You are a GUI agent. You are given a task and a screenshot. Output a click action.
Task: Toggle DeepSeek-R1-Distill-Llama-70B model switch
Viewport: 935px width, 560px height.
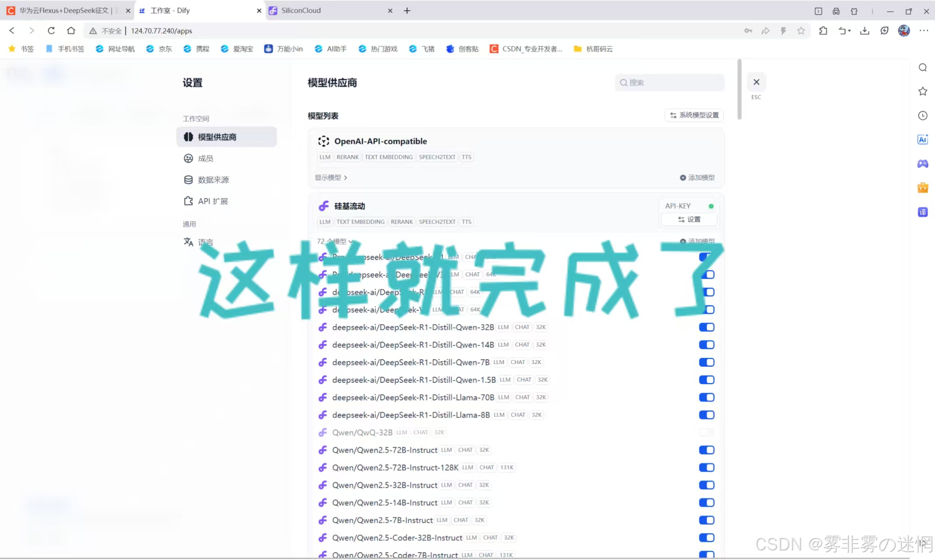[707, 397]
